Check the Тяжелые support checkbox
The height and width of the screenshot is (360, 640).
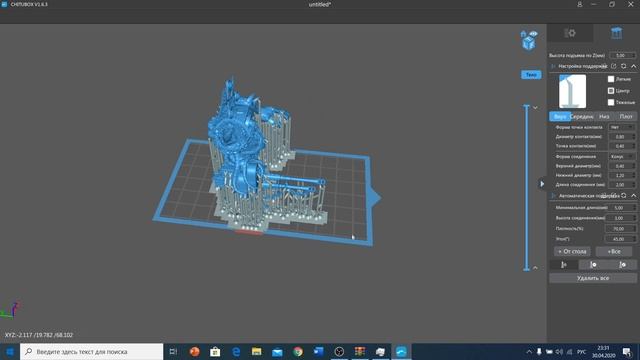click(611, 102)
